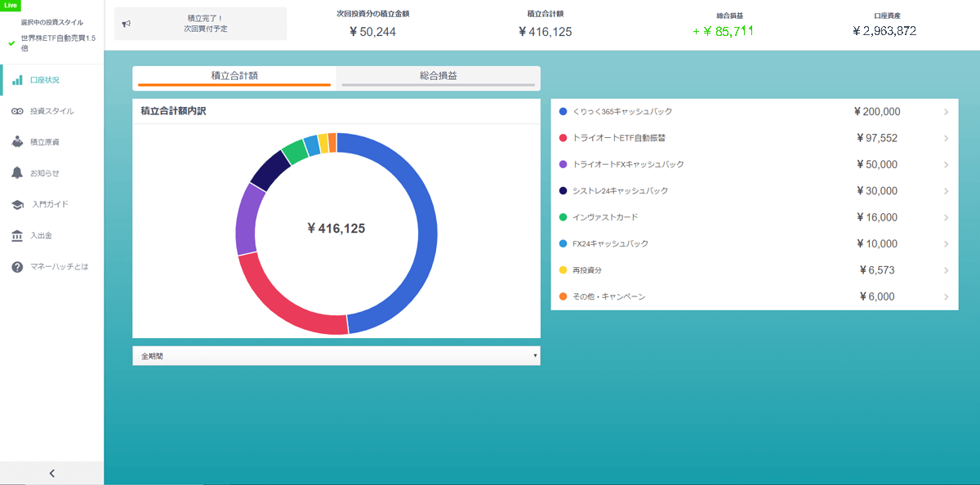This screenshot has height=485, width=980.
Task: Click the bar chart icon beside 口座状況
Action: coord(17,80)
